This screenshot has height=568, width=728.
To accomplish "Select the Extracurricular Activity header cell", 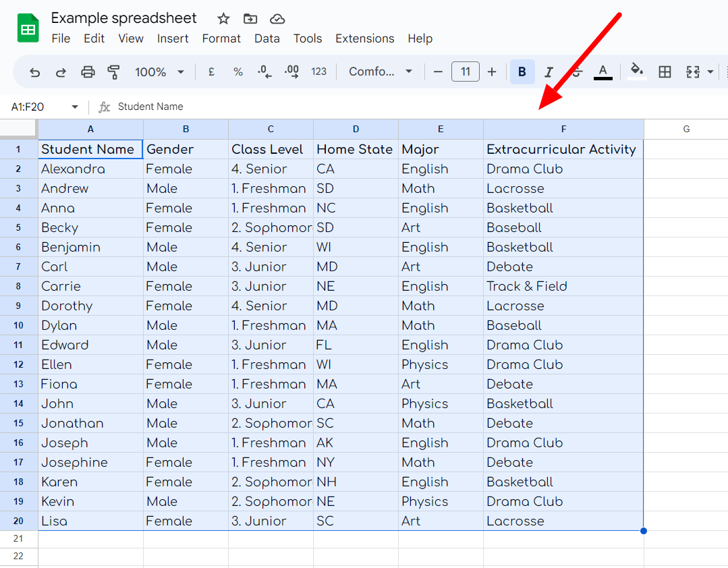I will [563, 150].
